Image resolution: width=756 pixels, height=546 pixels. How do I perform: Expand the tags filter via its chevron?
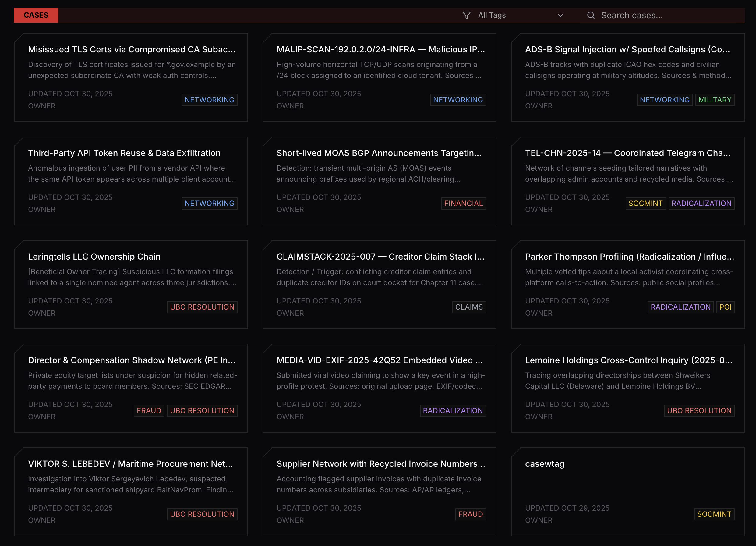[560, 15]
